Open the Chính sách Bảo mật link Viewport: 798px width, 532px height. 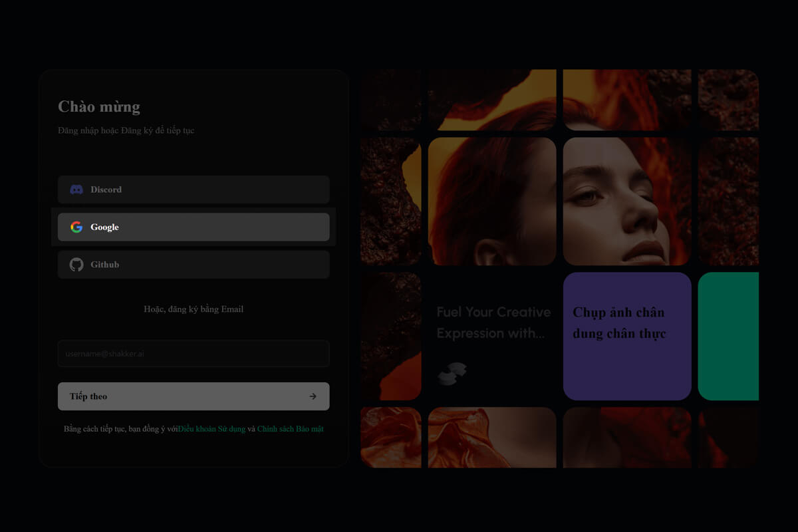pos(290,429)
